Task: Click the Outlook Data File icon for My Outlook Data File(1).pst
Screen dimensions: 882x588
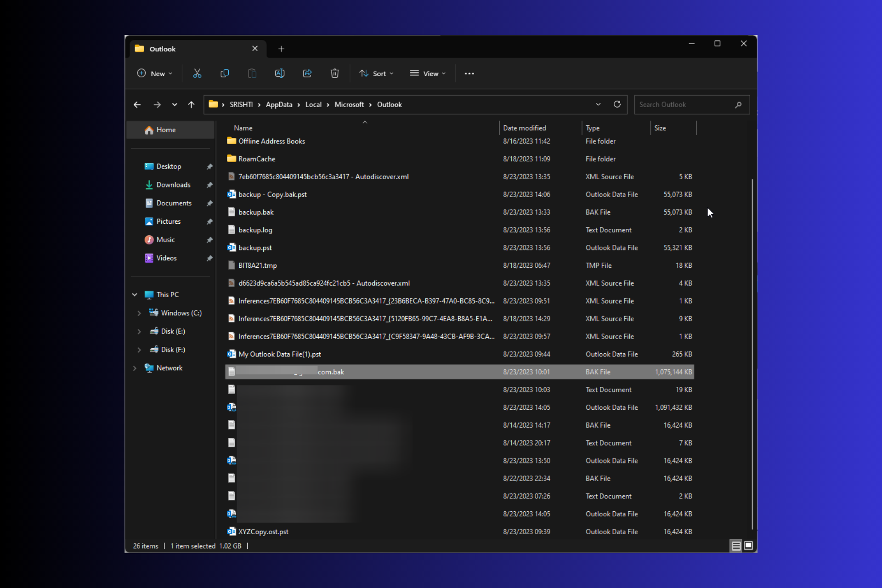Action: 231,354
